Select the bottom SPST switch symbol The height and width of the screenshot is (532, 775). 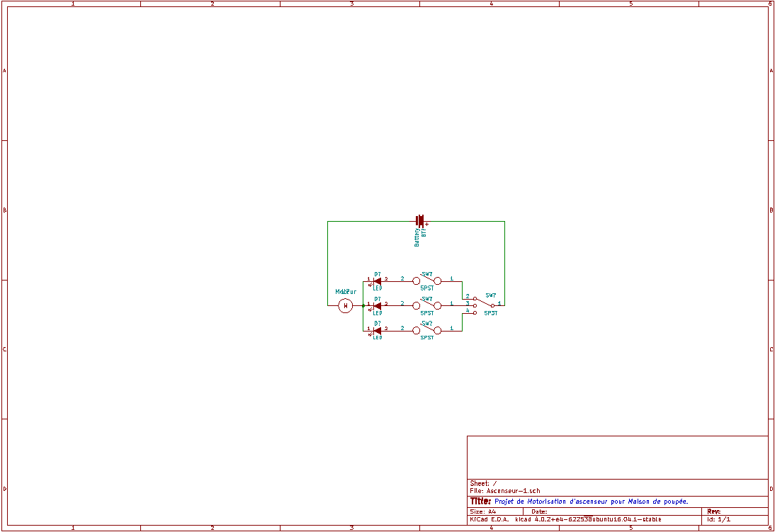click(x=427, y=330)
